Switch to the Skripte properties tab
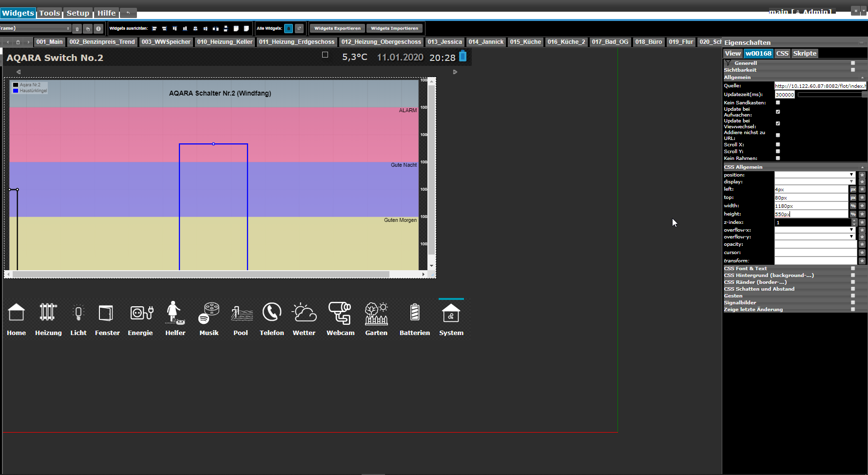Viewport: 868px width, 475px height. pos(805,54)
